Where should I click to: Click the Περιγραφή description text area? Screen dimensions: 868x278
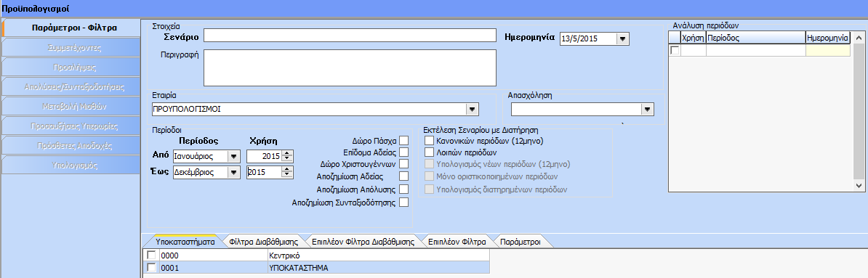tap(350, 68)
